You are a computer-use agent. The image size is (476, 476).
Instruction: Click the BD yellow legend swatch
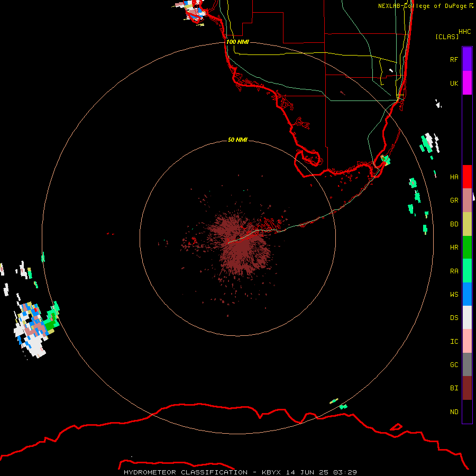point(467,224)
